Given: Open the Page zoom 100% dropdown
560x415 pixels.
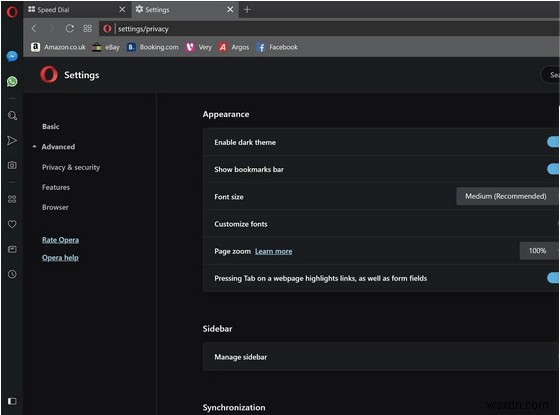Looking at the screenshot, I should tap(539, 251).
